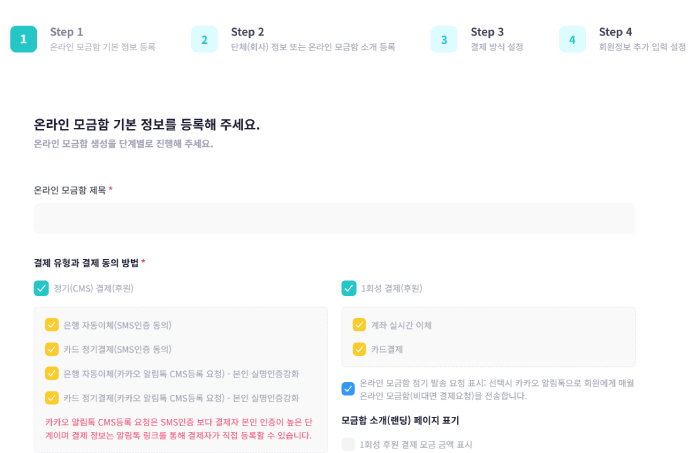This screenshot has height=453, width=700.
Task: Toggle 정기(CMS) 결제(후원) checkbox
Action: (41, 288)
